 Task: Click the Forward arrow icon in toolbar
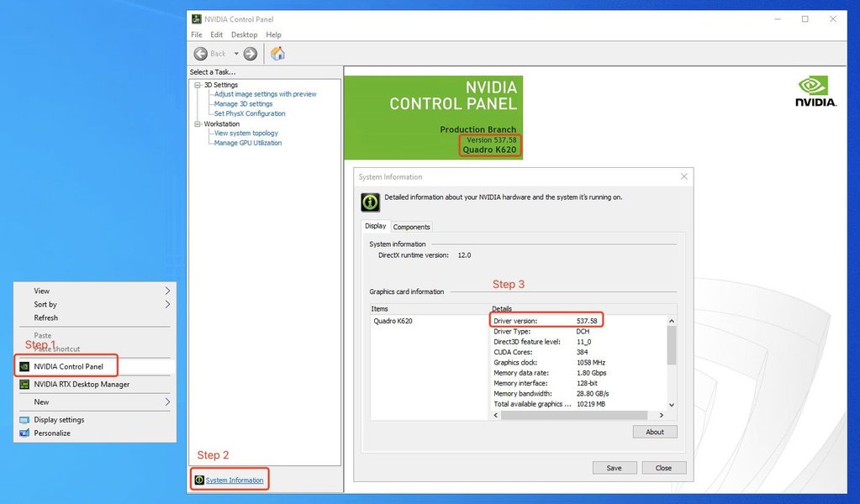(x=251, y=54)
